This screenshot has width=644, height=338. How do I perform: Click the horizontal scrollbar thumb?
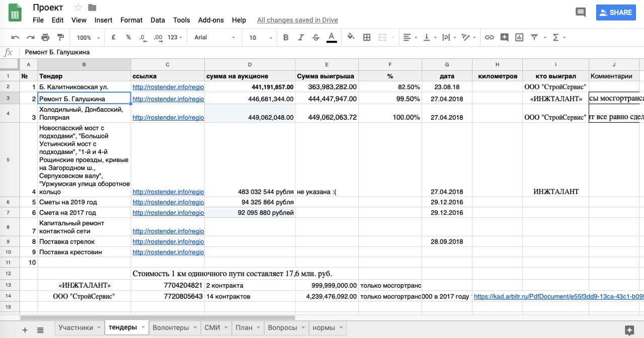[x=157, y=318]
